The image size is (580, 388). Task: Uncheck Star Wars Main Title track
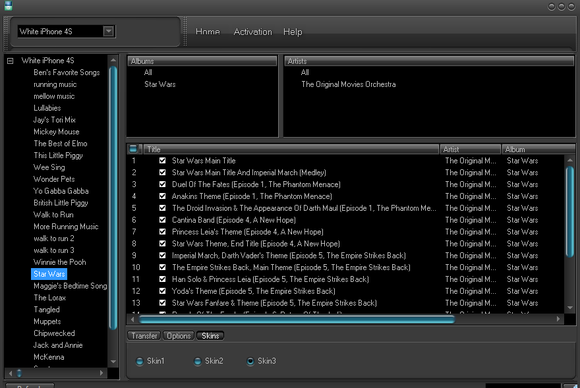(162, 161)
